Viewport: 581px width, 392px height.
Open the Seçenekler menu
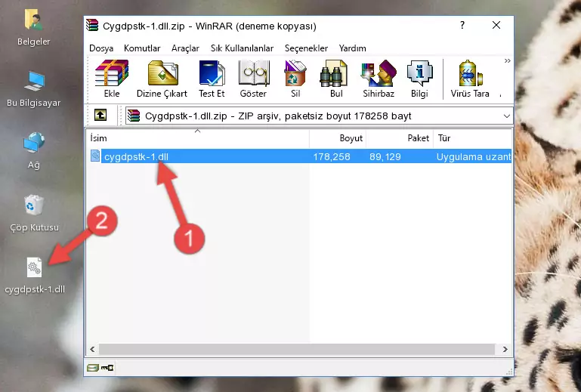point(306,48)
